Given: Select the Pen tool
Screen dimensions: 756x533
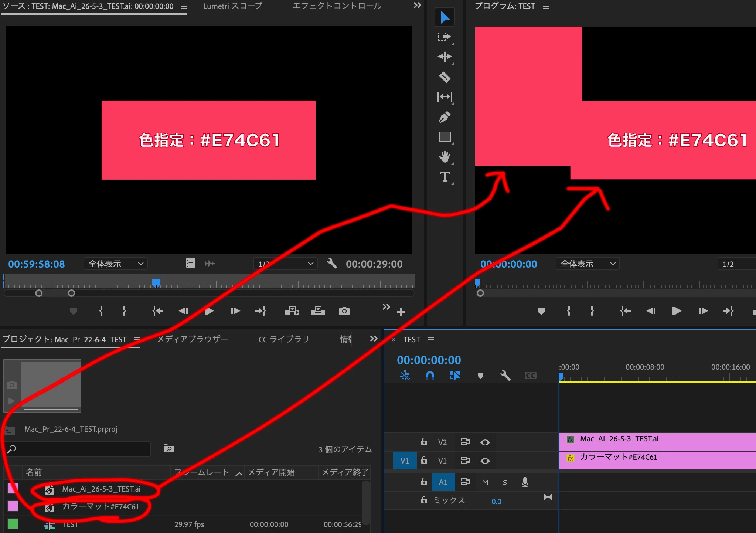Looking at the screenshot, I should coord(445,117).
